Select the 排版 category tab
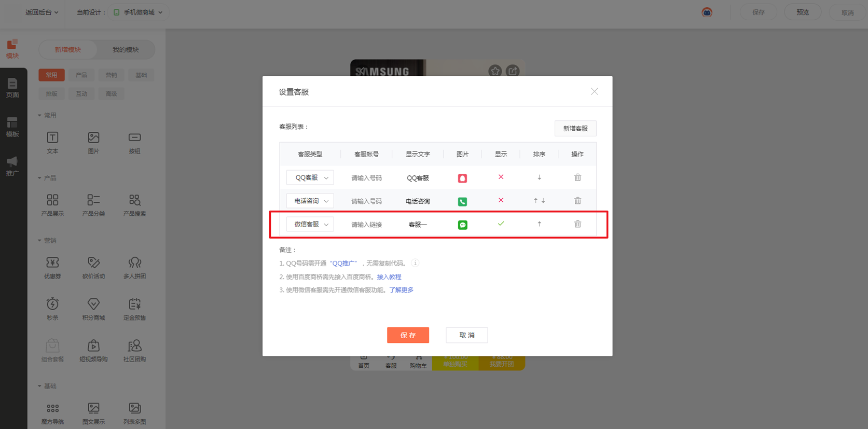 (51, 94)
